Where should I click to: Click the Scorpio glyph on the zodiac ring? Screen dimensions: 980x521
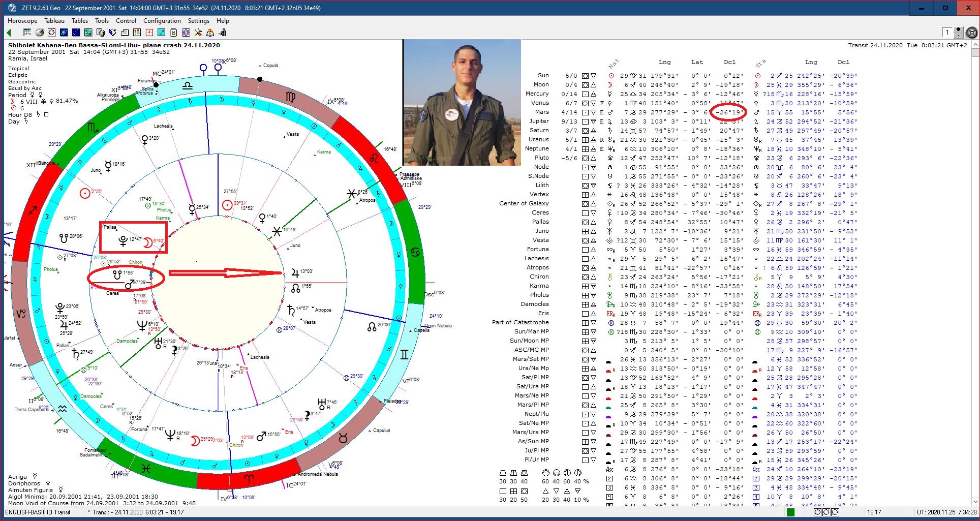click(x=93, y=127)
